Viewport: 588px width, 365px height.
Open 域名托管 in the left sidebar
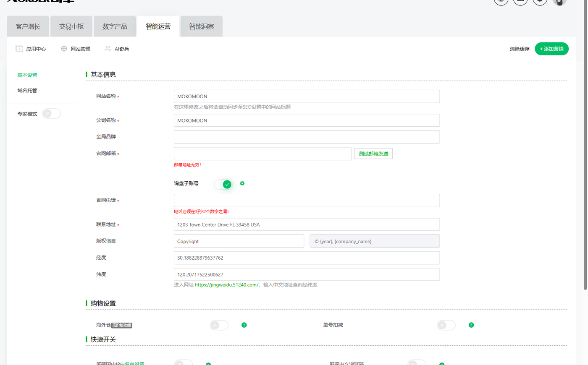pos(27,91)
